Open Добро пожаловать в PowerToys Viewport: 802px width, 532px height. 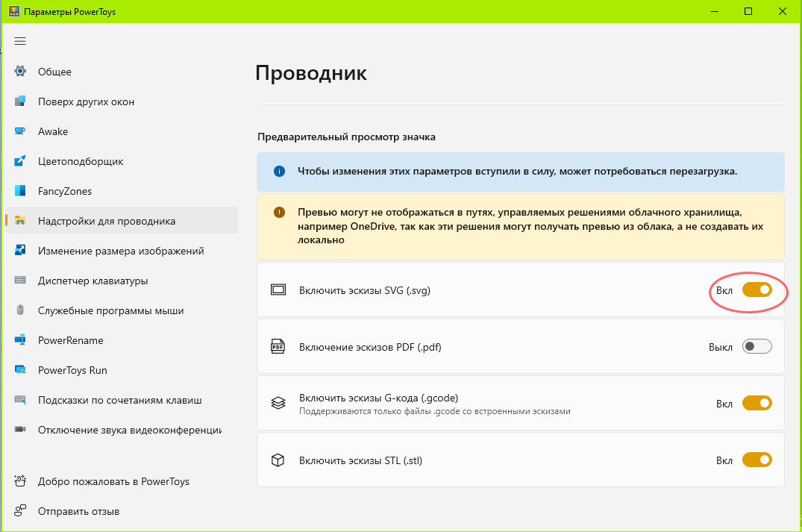click(x=121, y=481)
